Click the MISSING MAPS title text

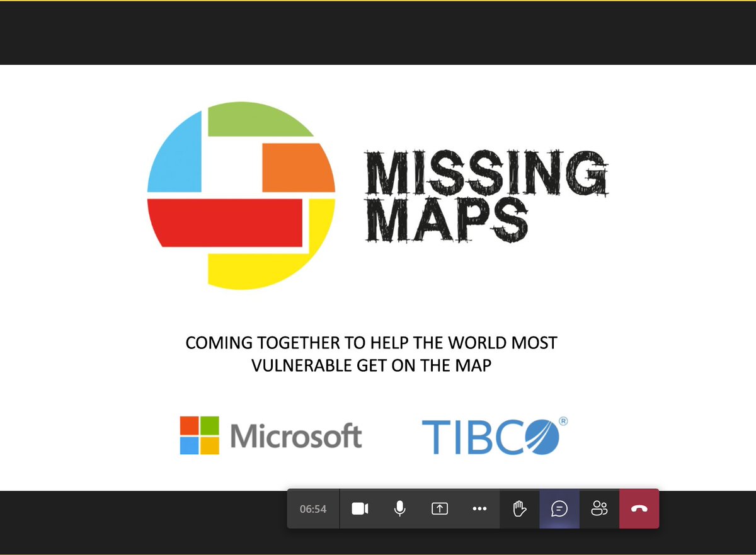[486, 197]
